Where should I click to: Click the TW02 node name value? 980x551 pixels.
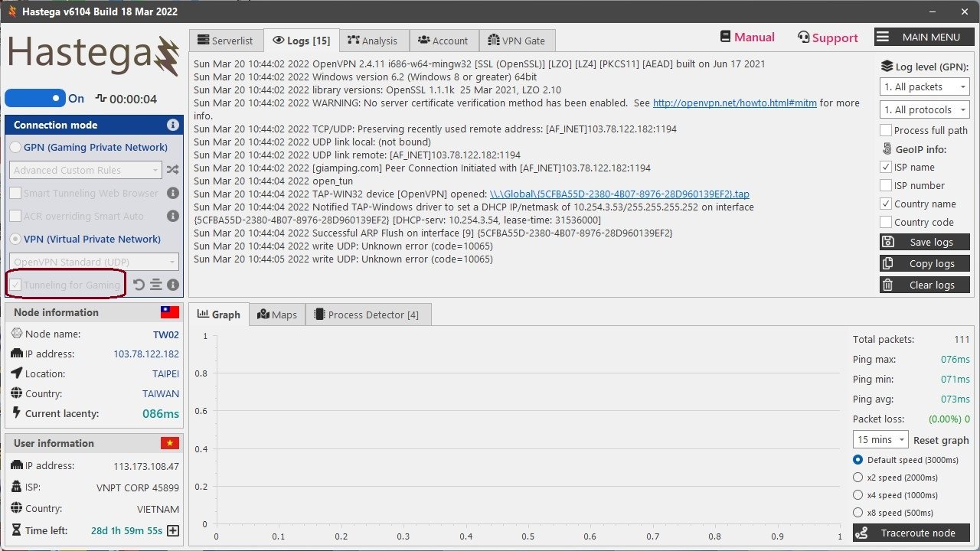tap(166, 334)
